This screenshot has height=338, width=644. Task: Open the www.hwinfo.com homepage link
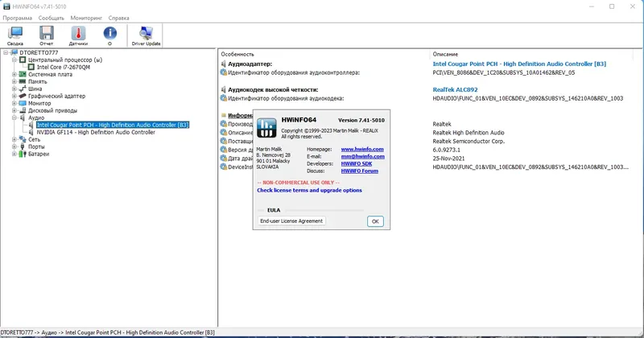362,150
